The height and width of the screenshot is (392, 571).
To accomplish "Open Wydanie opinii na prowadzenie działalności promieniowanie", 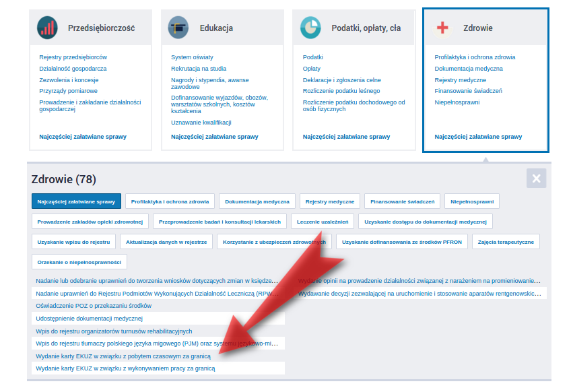I will [x=419, y=281].
